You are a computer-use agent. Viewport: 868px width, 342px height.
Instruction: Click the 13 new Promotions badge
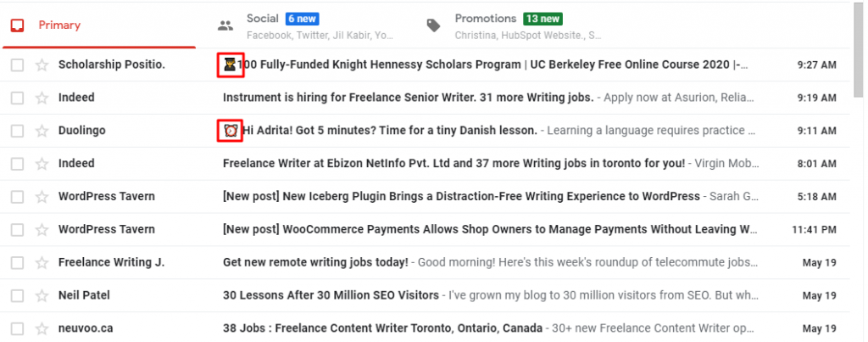pos(542,19)
